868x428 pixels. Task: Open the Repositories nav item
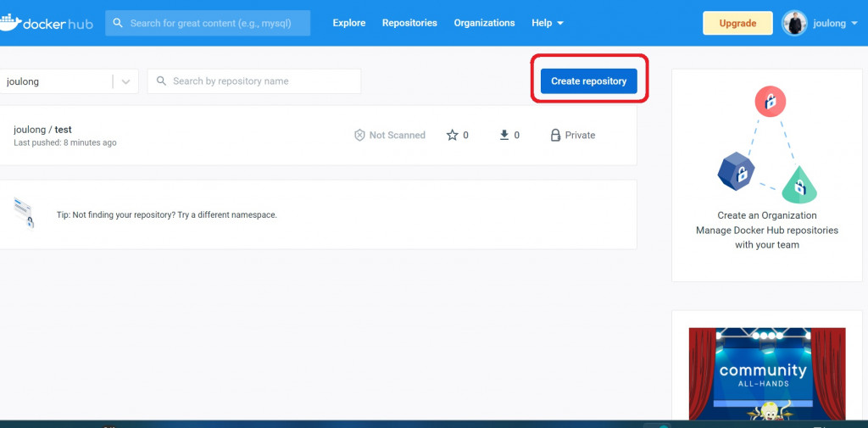pyautogui.click(x=409, y=23)
